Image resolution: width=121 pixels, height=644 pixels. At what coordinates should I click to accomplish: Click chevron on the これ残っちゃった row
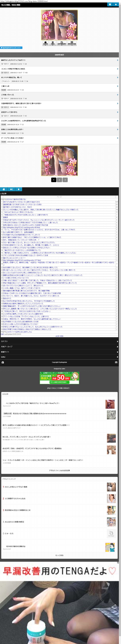click(117, 95)
